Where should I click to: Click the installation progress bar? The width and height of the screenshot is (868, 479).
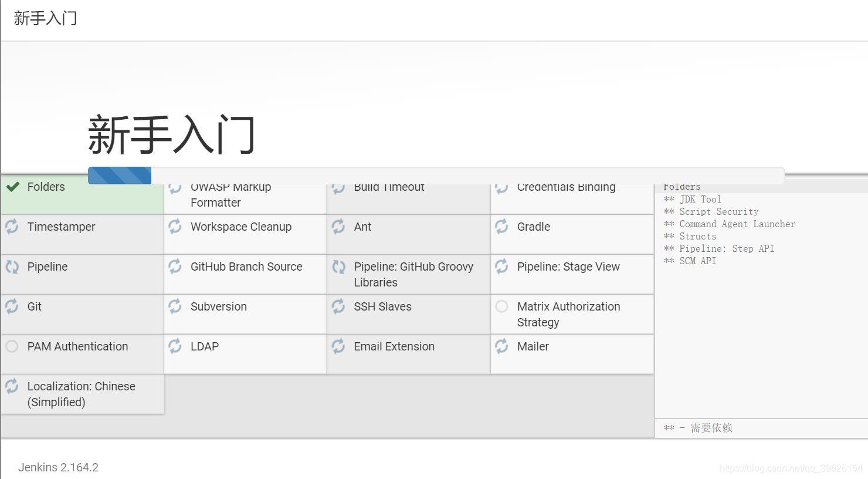click(436, 176)
